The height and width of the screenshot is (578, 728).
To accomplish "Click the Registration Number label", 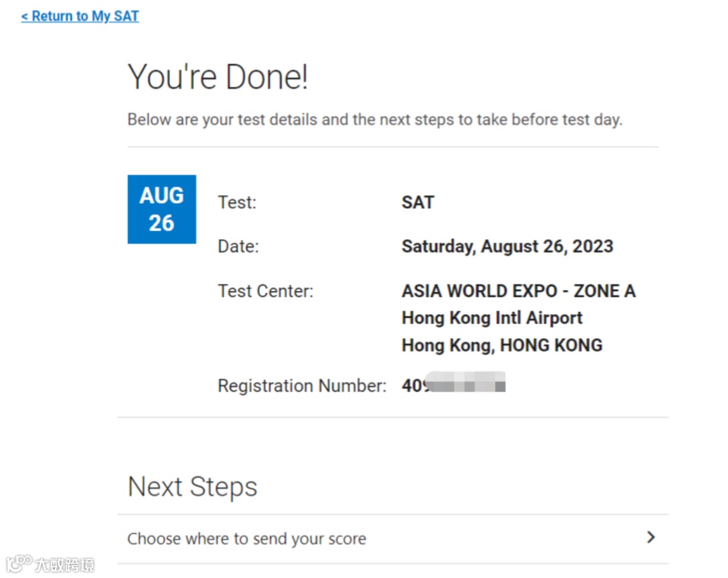I will (x=302, y=386).
